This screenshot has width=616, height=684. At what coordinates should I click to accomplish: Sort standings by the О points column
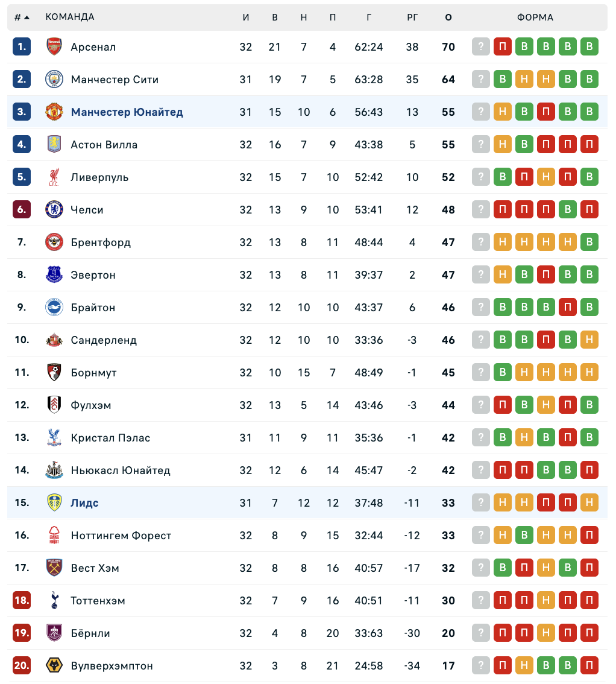(x=448, y=17)
